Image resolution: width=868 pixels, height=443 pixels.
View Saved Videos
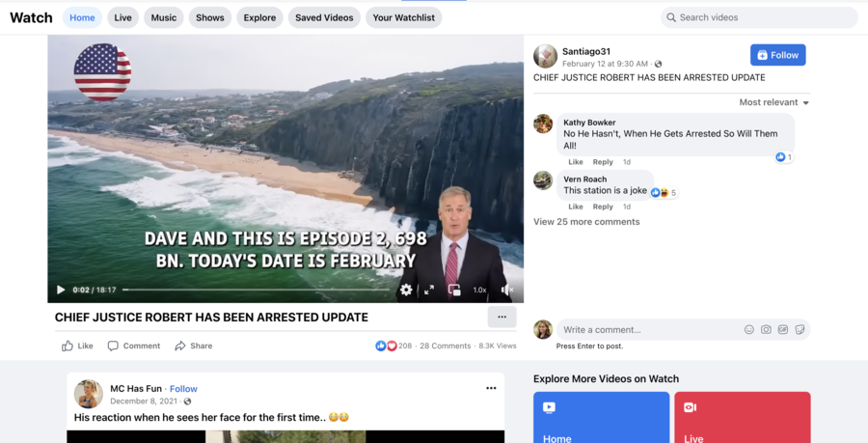pyautogui.click(x=324, y=17)
